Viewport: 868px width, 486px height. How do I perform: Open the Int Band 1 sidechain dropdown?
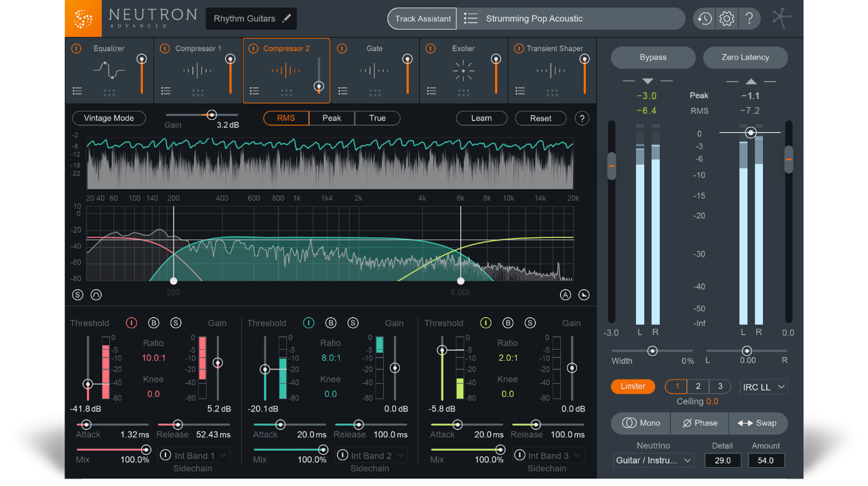coord(194,455)
